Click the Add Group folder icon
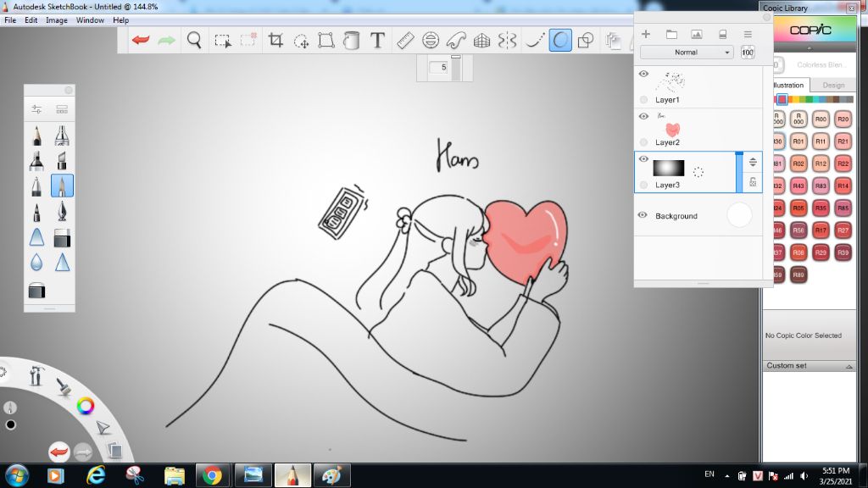 [x=671, y=34]
